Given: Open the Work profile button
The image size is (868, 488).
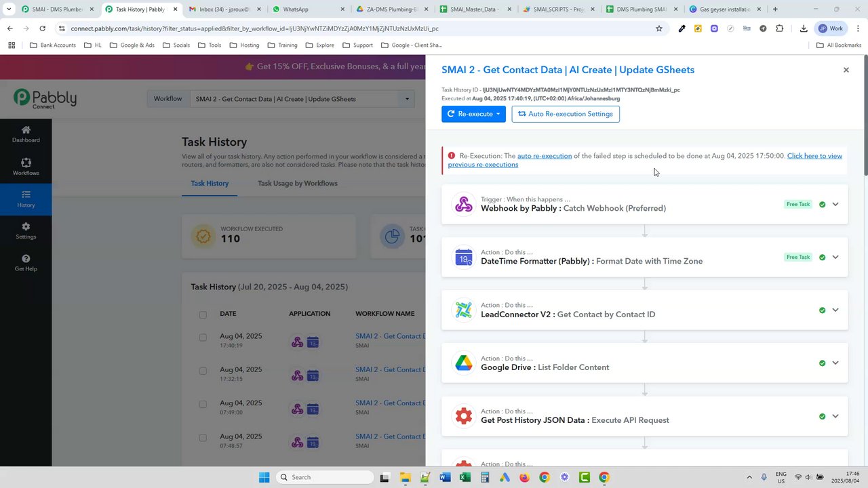Looking at the screenshot, I should click(831, 28).
